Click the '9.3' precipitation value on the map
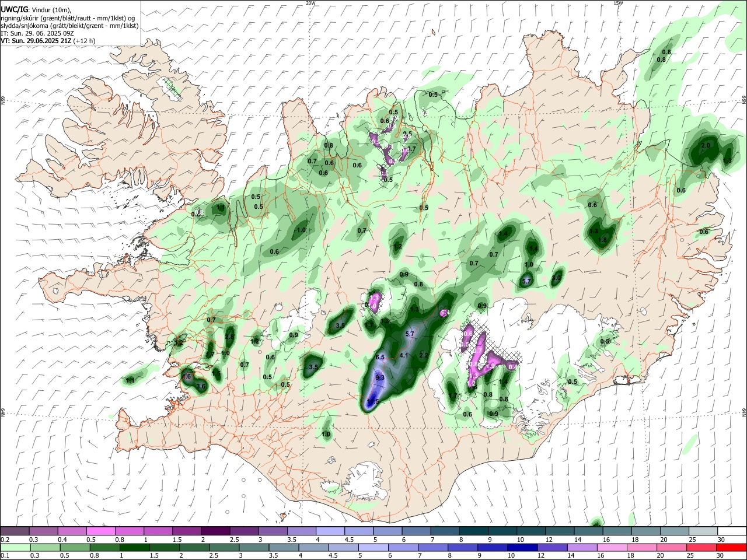The height and width of the screenshot is (560, 747). 380,378
